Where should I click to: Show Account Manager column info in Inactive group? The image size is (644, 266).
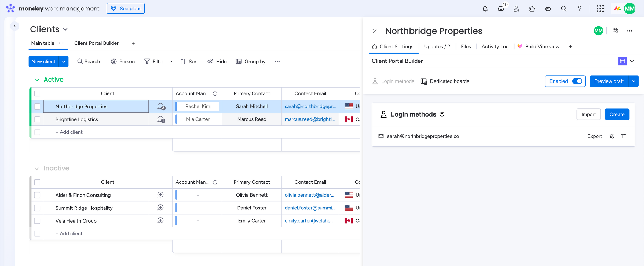click(x=215, y=182)
